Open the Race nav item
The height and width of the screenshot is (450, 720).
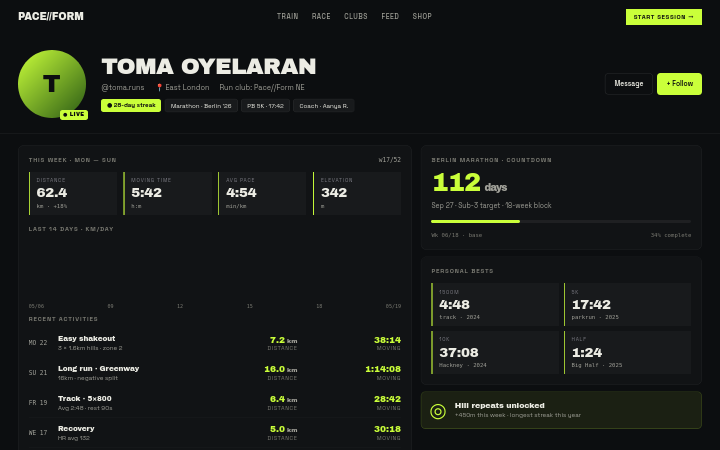point(321,17)
